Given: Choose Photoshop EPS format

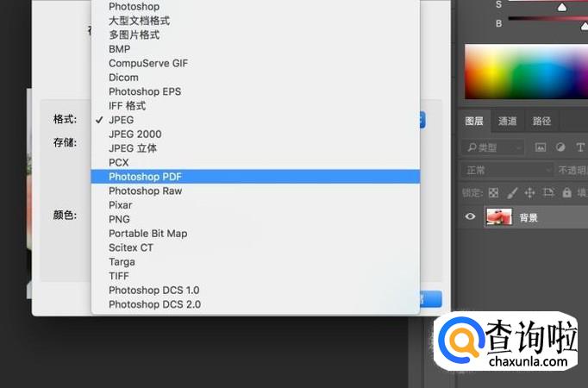Looking at the screenshot, I should 255,91.
